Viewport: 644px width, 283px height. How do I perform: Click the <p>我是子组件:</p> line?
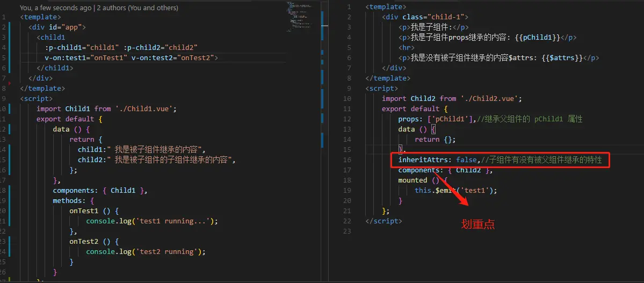point(433,27)
